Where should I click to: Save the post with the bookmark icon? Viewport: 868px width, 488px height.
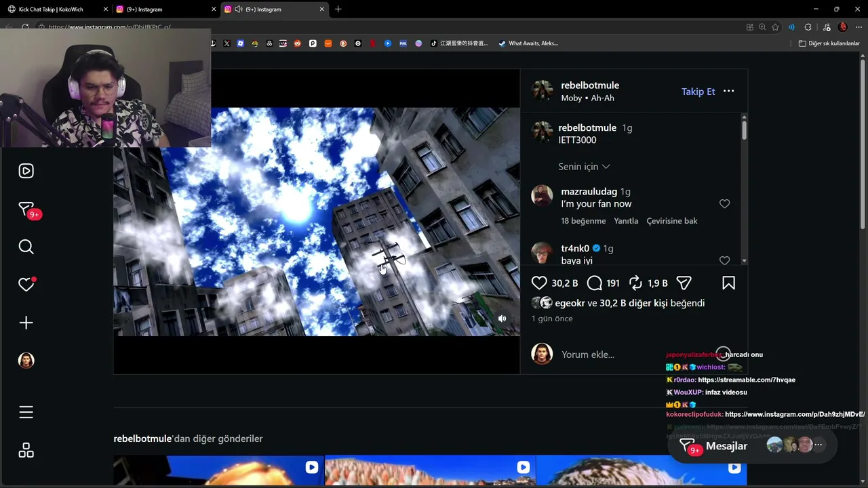pos(729,283)
